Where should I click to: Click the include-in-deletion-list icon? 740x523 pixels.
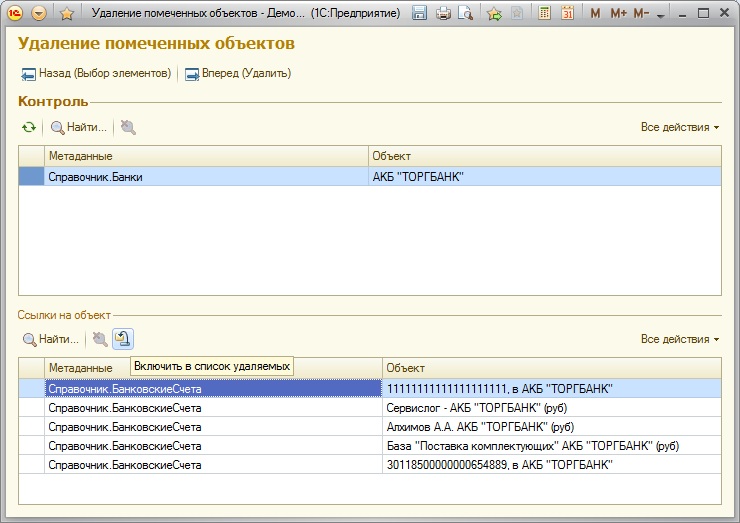(x=123, y=339)
